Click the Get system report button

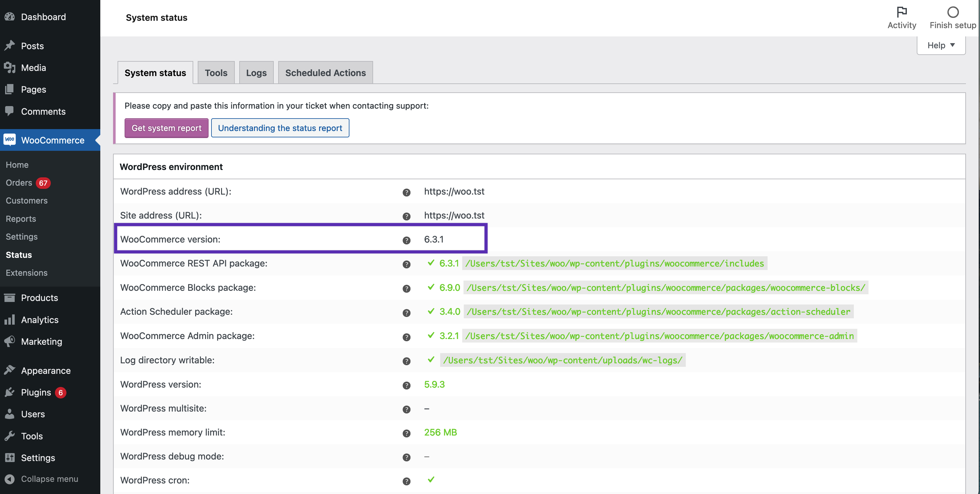point(166,128)
